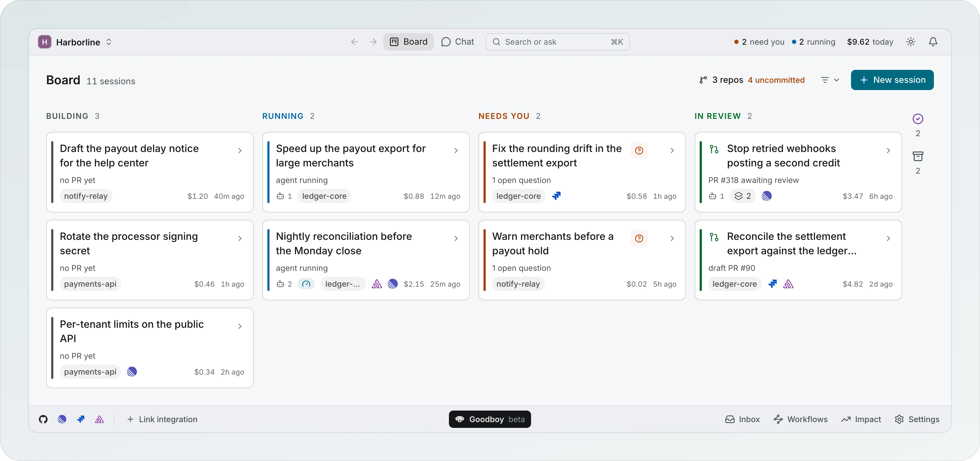Click question icon on Warn merchants card
Screen dimensions: 980x461
click(x=639, y=238)
